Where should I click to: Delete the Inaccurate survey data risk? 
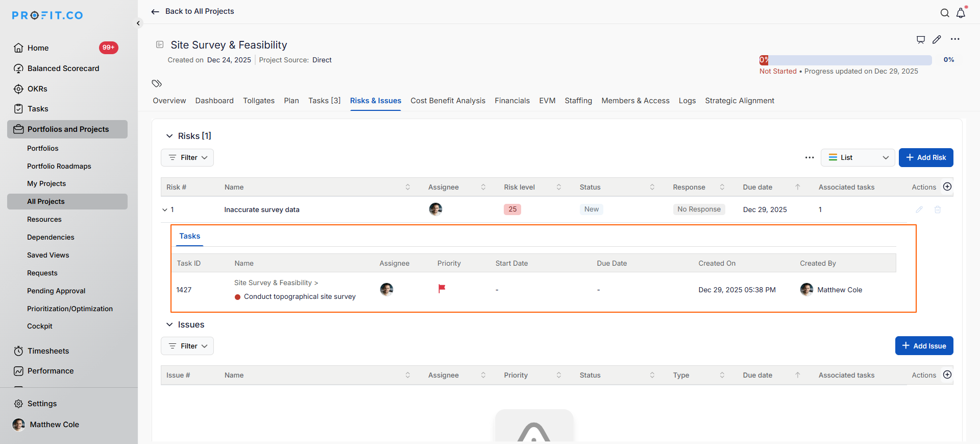(938, 209)
